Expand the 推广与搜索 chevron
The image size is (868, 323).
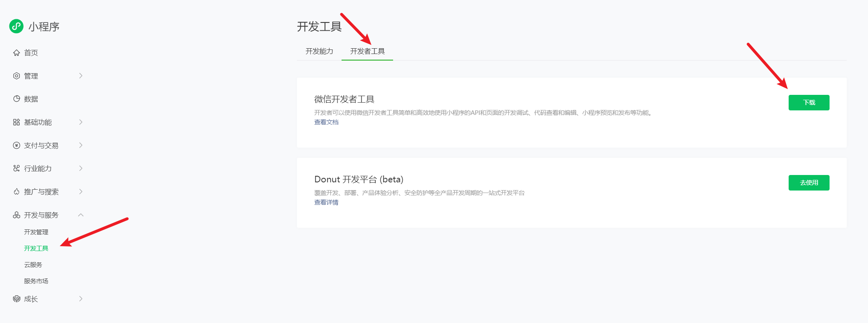(x=81, y=191)
